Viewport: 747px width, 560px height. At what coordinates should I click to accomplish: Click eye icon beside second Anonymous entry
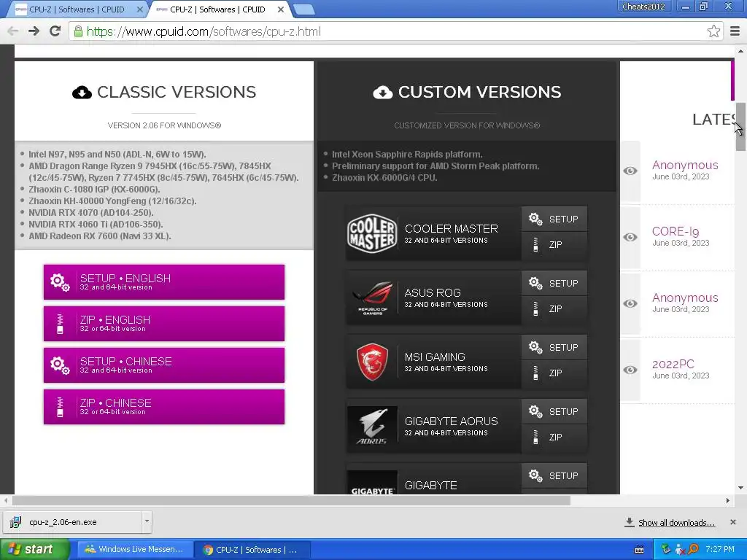630,303
